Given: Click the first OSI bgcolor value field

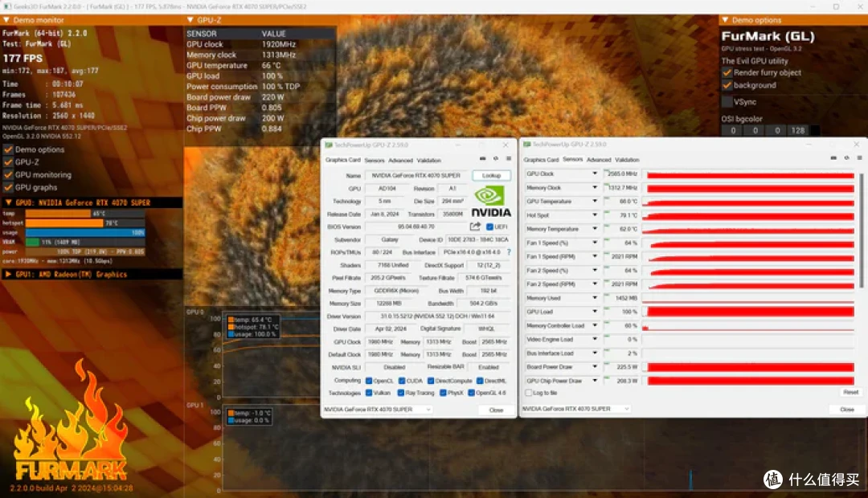Looking at the screenshot, I should click(x=733, y=131).
